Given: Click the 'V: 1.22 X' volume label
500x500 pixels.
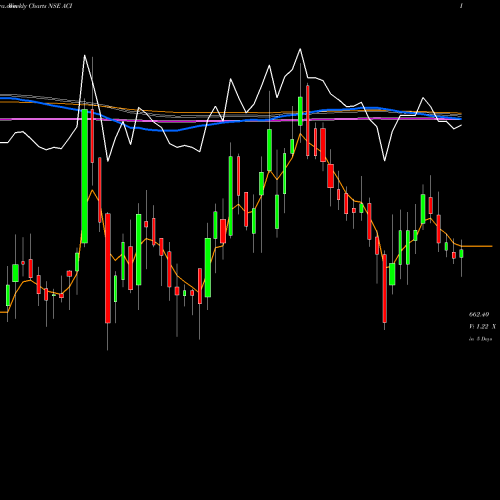Looking at the screenshot, I should [x=482, y=327].
